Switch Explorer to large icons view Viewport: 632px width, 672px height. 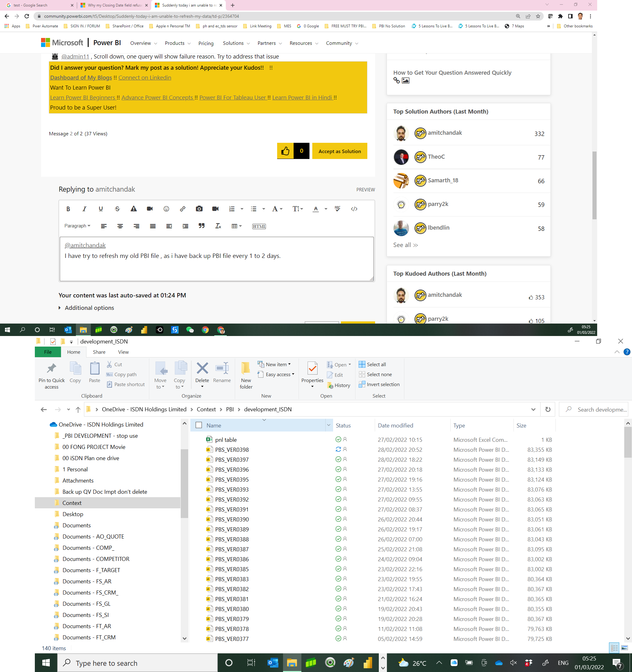624,648
